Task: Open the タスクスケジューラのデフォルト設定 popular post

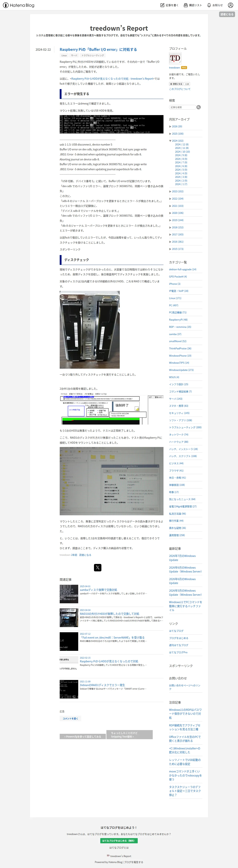Action: point(185,791)
